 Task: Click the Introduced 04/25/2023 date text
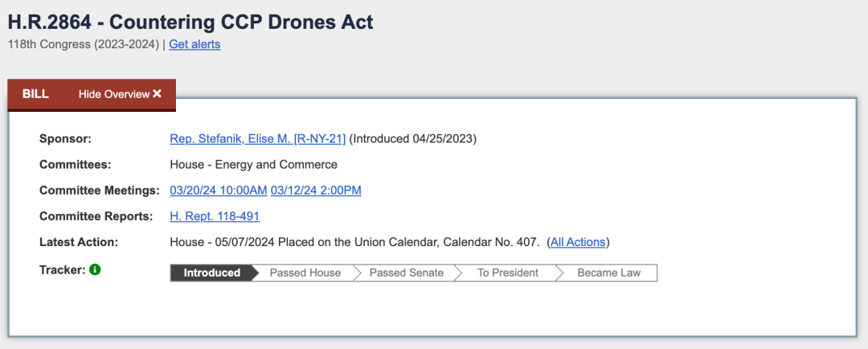pyautogui.click(x=413, y=138)
